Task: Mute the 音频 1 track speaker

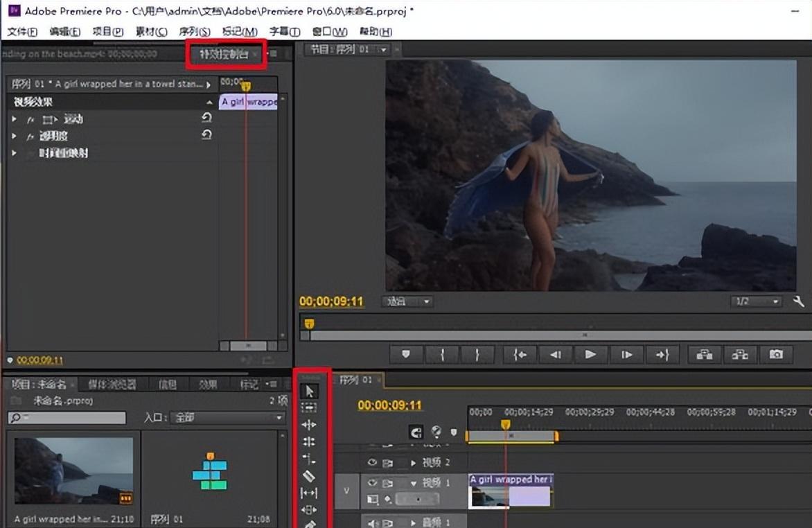Action: [x=373, y=523]
